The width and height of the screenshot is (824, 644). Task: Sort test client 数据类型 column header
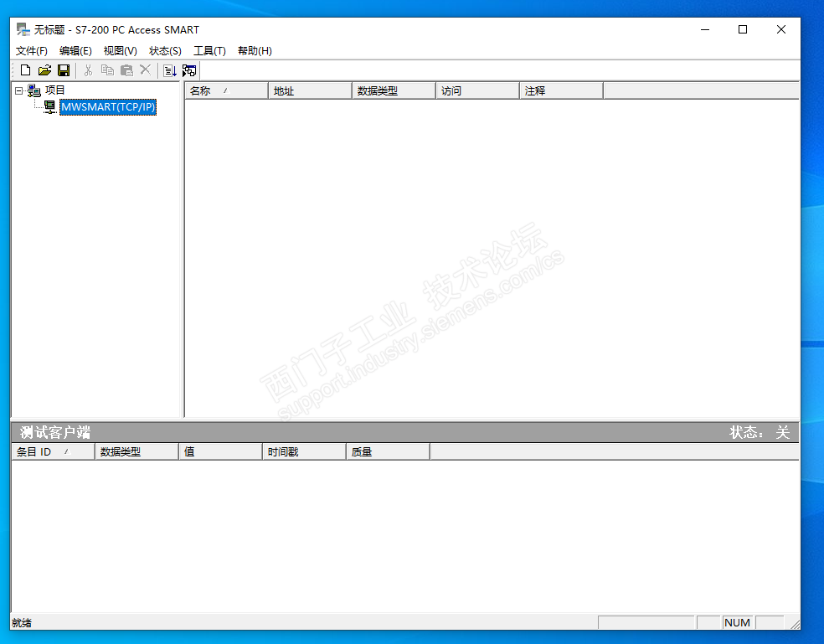pos(136,452)
